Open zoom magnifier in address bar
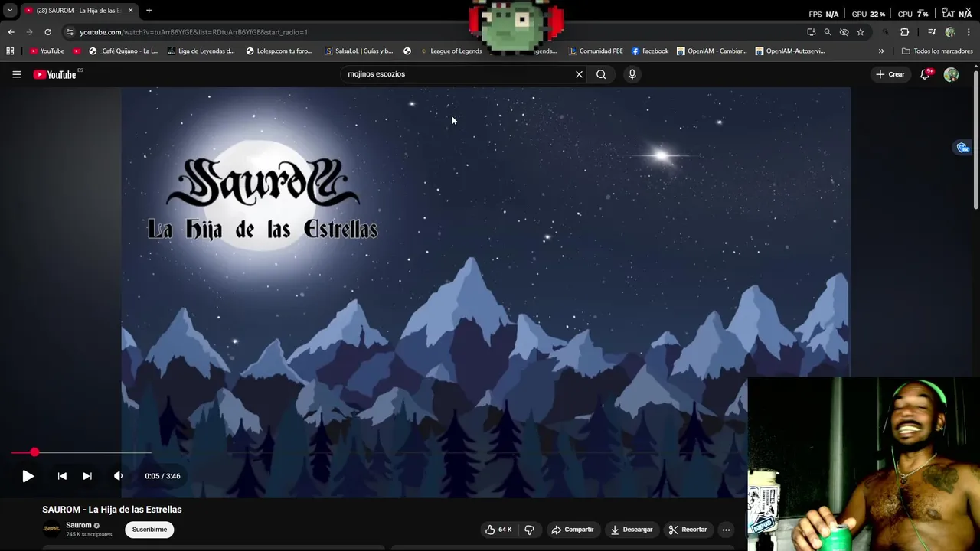 (828, 32)
